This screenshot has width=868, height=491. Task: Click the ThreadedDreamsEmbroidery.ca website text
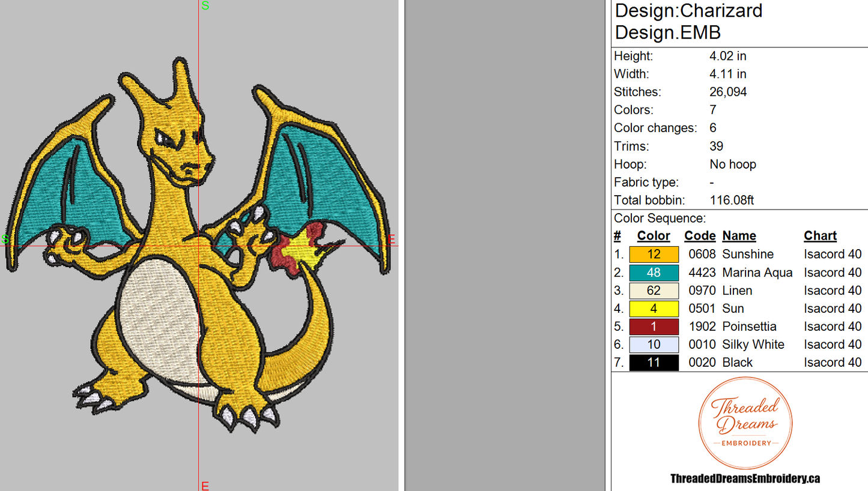pos(745,478)
